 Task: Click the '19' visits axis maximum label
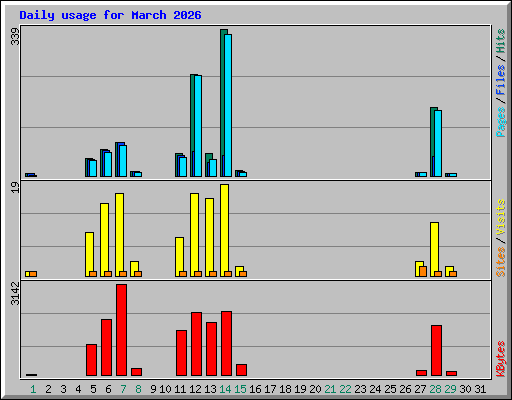pyautogui.click(x=15, y=187)
